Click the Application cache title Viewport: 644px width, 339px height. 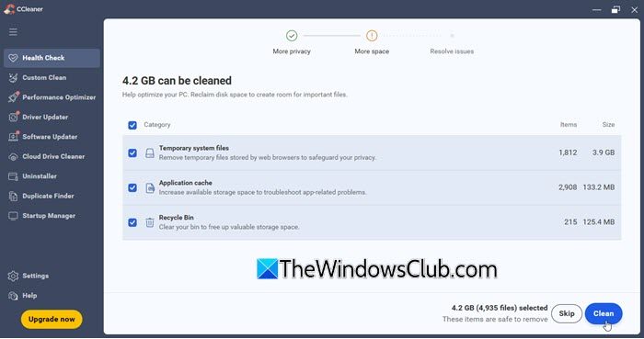point(186,183)
